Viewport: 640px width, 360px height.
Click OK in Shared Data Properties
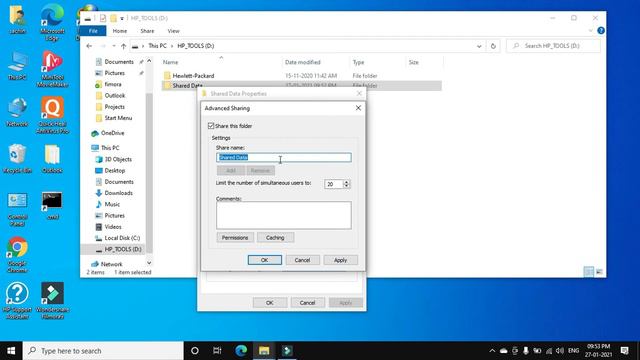coord(269,303)
